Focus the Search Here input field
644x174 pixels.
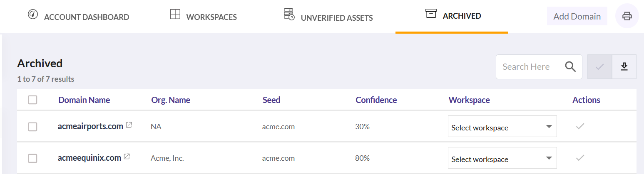coord(530,66)
